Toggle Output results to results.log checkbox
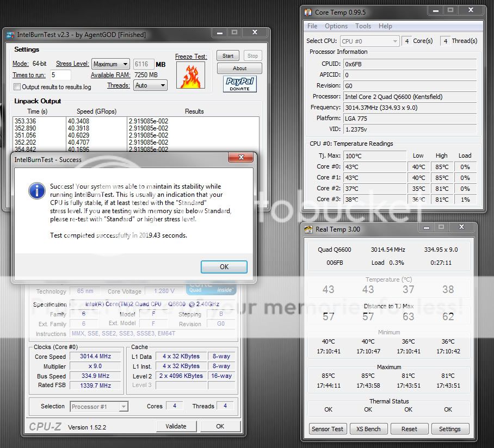Screen dimensions: 494x448 point(17,86)
